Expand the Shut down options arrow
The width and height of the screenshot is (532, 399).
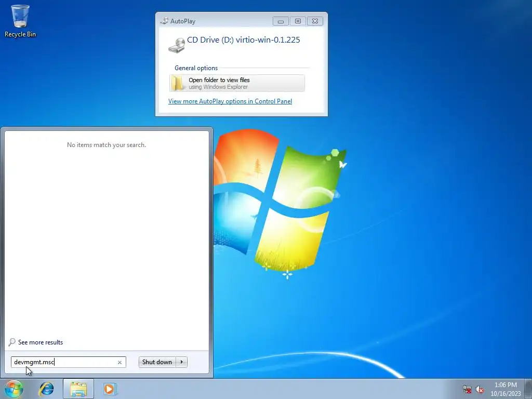point(182,362)
